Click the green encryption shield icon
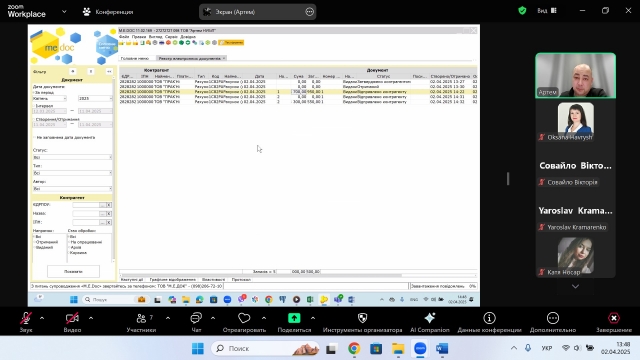The height and width of the screenshot is (360, 640). pyautogui.click(x=522, y=11)
